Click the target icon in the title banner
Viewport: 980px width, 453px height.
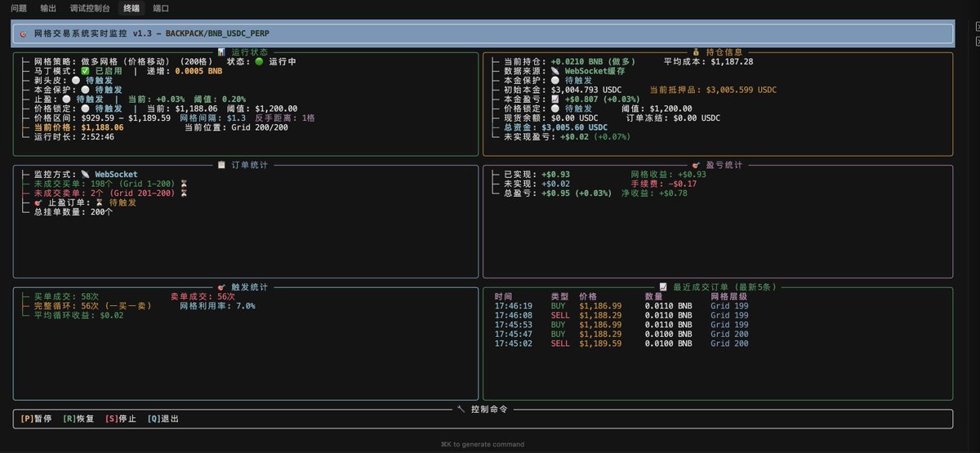click(x=23, y=33)
